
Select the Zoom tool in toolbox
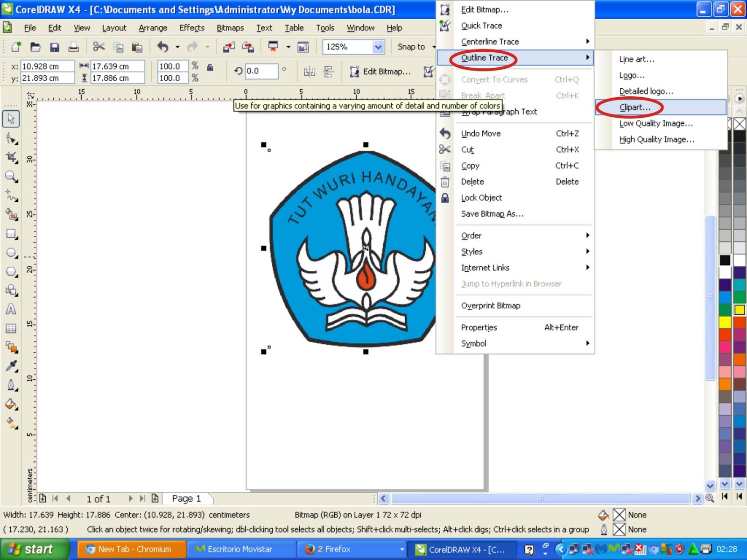click(x=11, y=177)
